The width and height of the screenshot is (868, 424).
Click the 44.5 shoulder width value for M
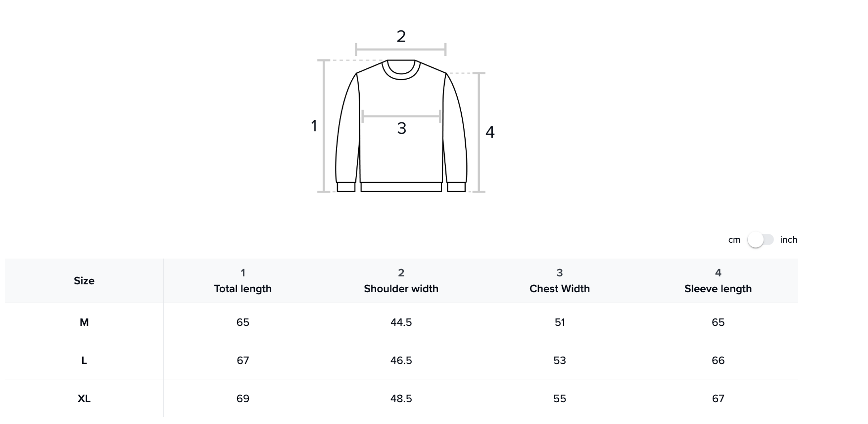point(401,322)
